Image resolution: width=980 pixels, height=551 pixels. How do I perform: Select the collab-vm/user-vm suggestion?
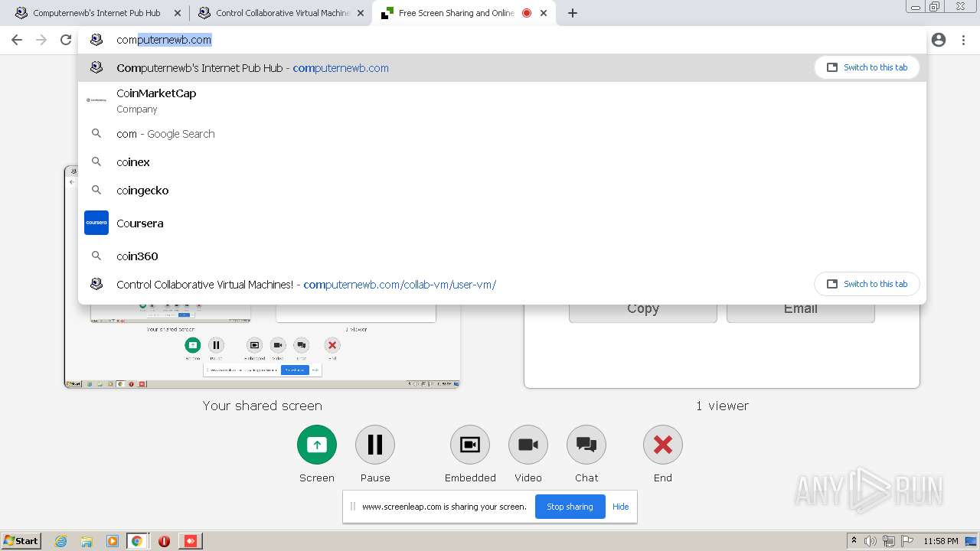pyautogui.click(x=501, y=285)
